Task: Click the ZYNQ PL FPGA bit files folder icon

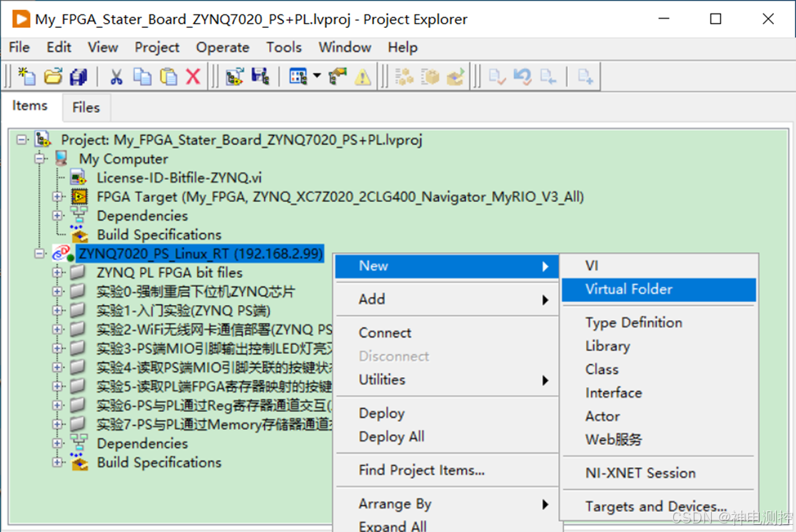Action: tap(78, 272)
